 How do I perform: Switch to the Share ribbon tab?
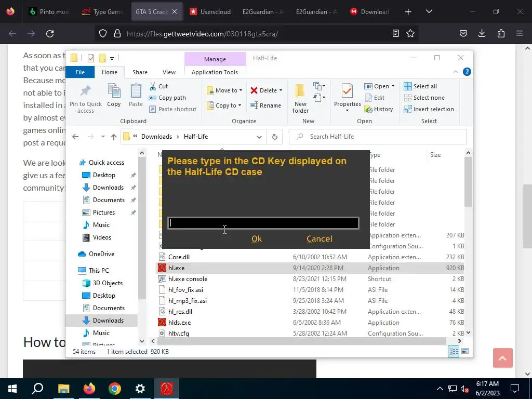(x=140, y=72)
